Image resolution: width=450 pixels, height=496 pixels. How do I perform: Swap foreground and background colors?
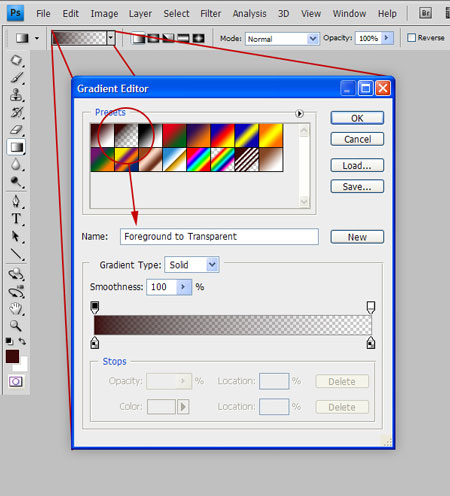(22, 341)
